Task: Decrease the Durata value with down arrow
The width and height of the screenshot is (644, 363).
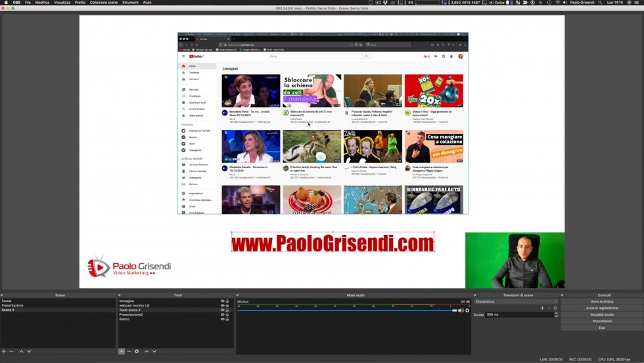Action: pyautogui.click(x=556, y=316)
